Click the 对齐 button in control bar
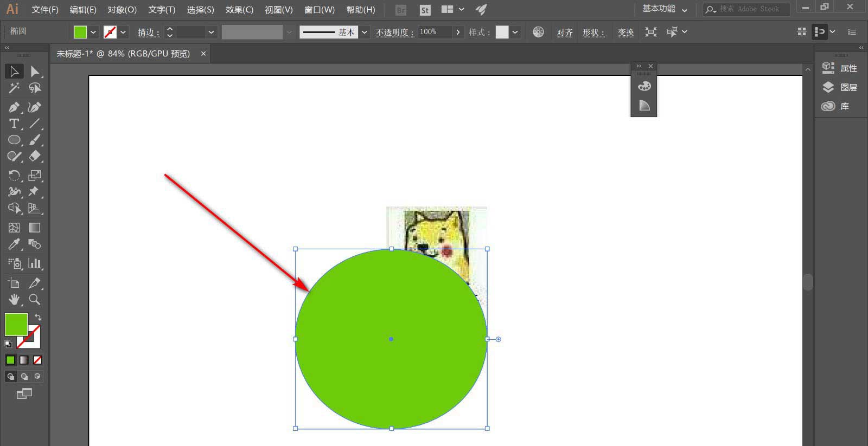Screen dimensions: 868x446 (565, 33)
